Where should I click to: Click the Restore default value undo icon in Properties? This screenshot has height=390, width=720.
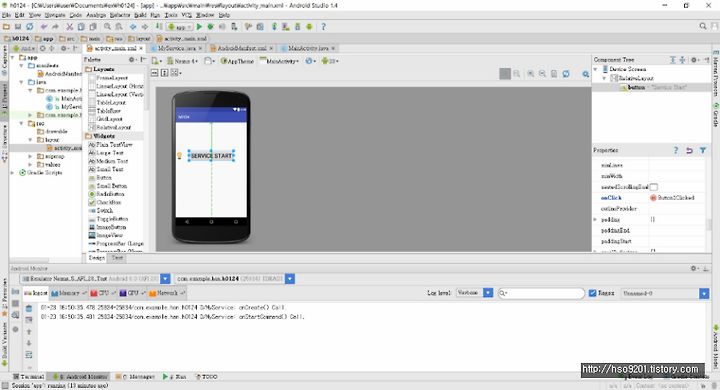click(689, 150)
